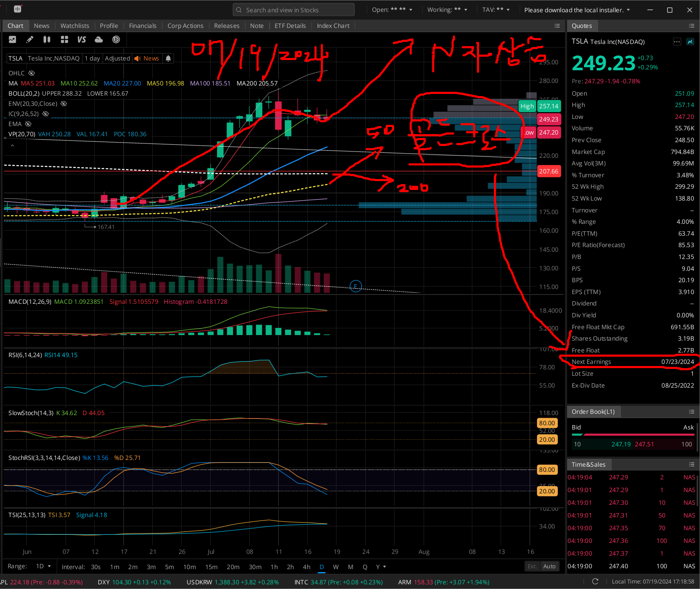This screenshot has height=589, width=700.
Task: Open the Index Chart tab
Action: point(333,26)
